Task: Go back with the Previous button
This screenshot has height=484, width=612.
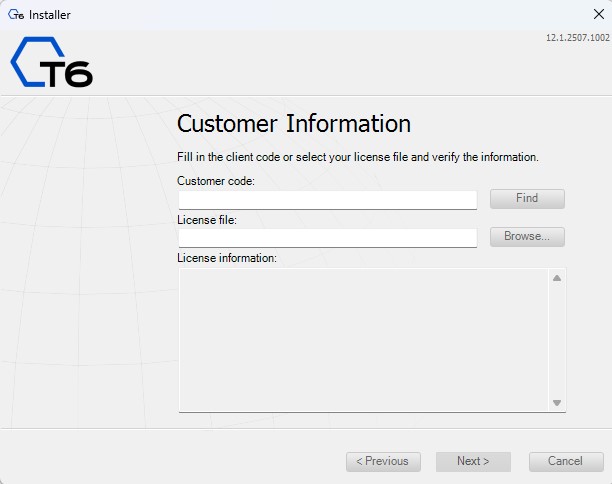Action: coord(383,461)
